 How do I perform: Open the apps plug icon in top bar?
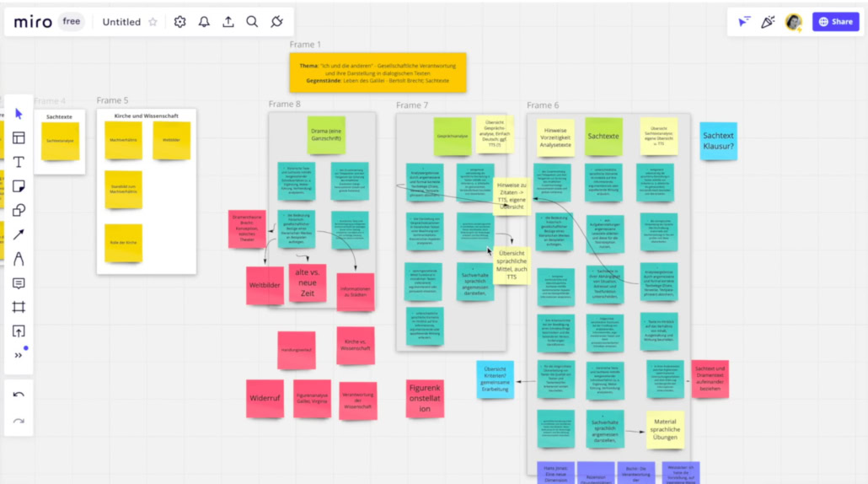tap(276, 22)
